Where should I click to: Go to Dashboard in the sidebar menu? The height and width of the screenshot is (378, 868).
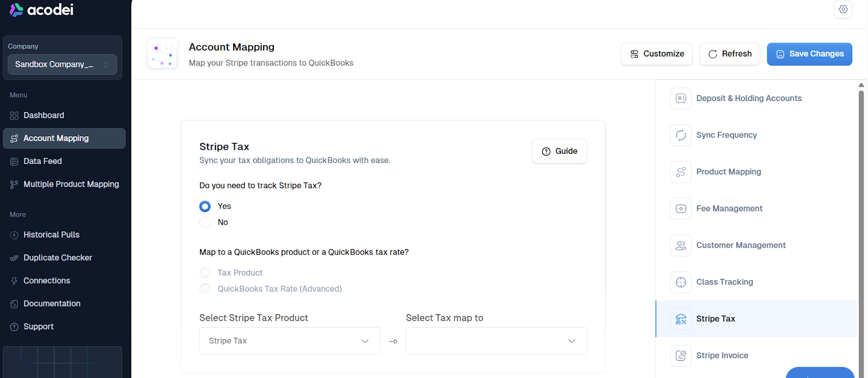[43, 115]
